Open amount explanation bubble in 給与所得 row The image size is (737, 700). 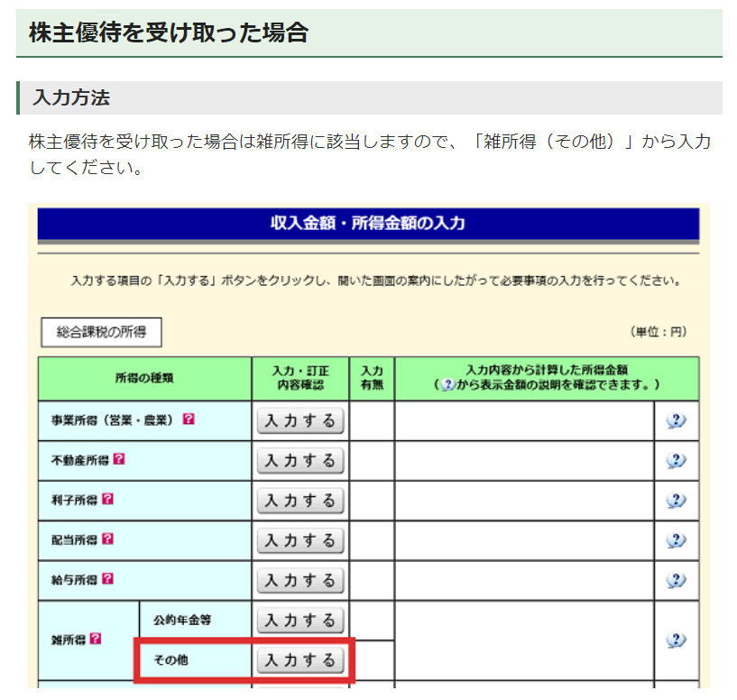[x=676, y=580]
